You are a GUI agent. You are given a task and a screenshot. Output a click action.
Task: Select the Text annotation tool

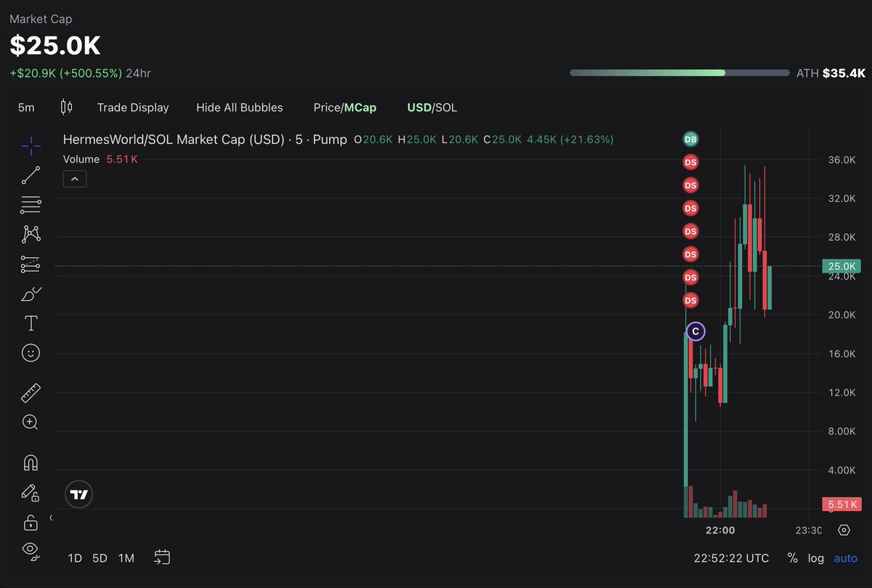[31, 323]
